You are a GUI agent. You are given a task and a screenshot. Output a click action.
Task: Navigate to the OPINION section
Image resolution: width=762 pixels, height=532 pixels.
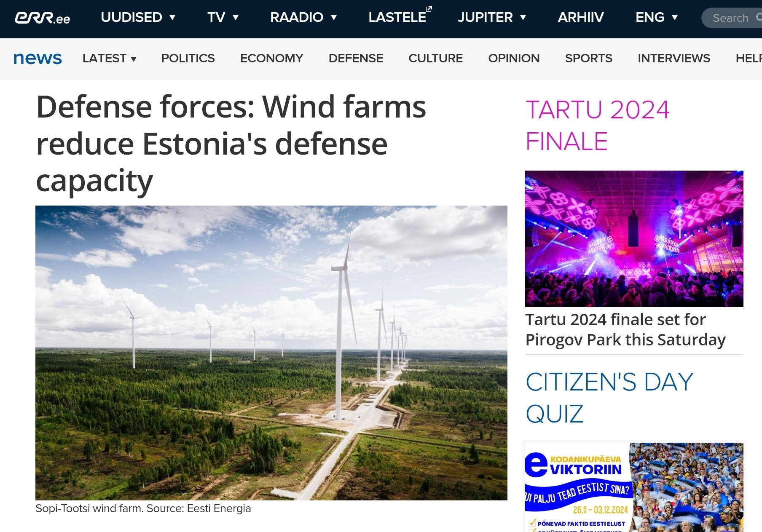coord(514,58)
